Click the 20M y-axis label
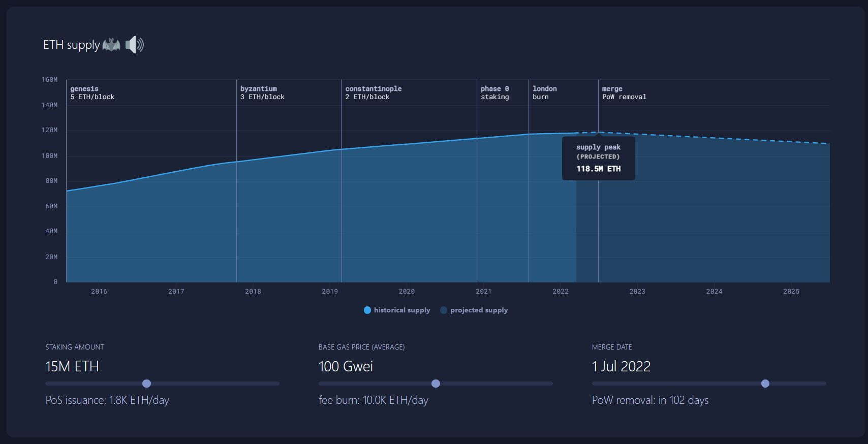Viewport: 868px width, 444px height. (x=51, y=257)
